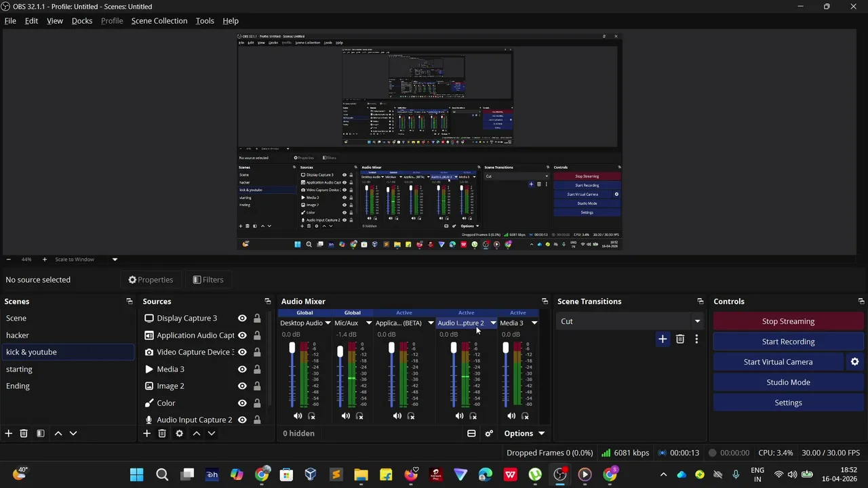This screenshot has height=488, width=868.
Task: Open the File menu
Action: (10, 21)
